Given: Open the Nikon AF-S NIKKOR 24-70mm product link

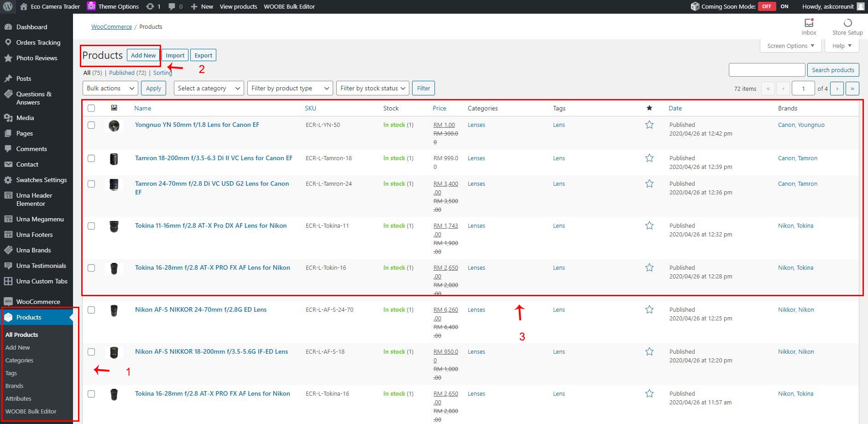Looking at the screenshot, I should 201,309.
